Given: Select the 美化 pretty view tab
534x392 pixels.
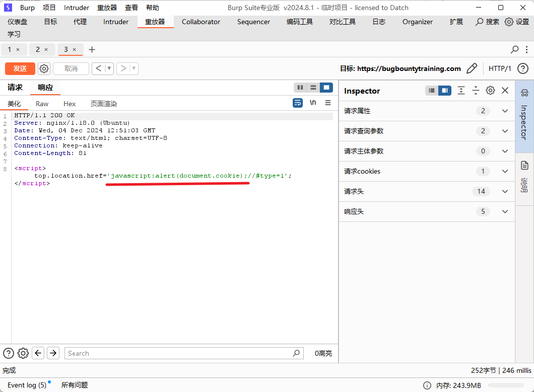Looking at the screenshot, I should (14, 104).
